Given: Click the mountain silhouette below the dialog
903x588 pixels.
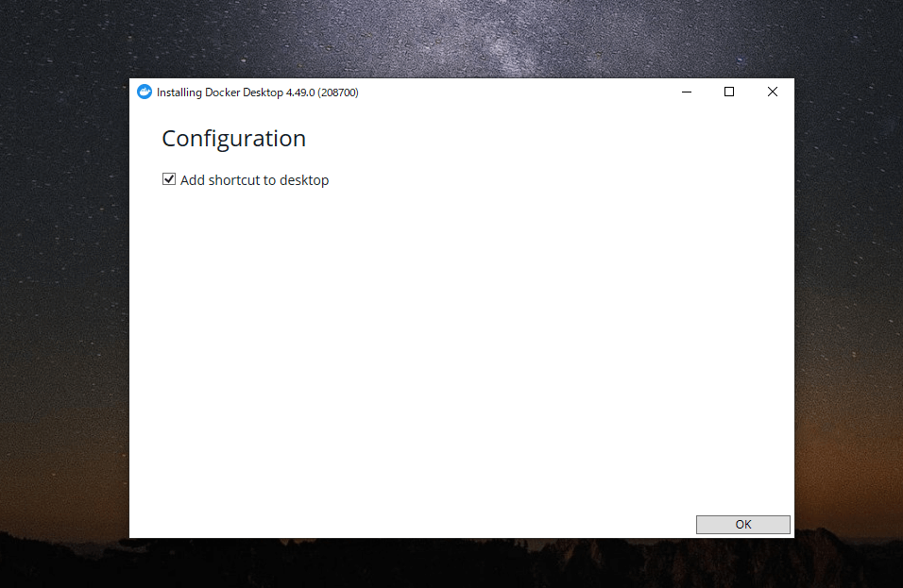Looking at the screenshot, I should pos(453,564).
